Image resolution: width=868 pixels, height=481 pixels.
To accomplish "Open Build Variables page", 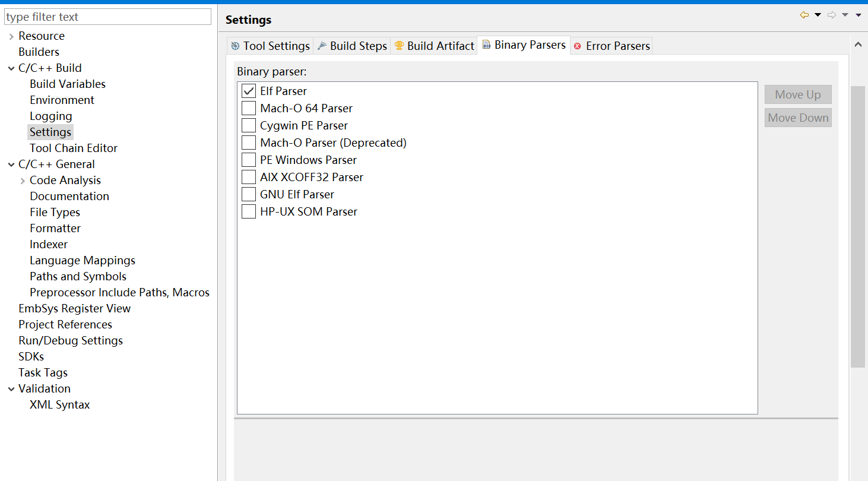I will pos(68,84).
